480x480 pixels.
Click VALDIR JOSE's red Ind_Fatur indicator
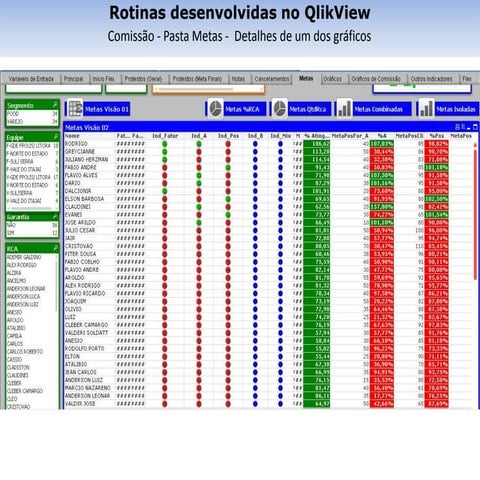click(164, 404)
